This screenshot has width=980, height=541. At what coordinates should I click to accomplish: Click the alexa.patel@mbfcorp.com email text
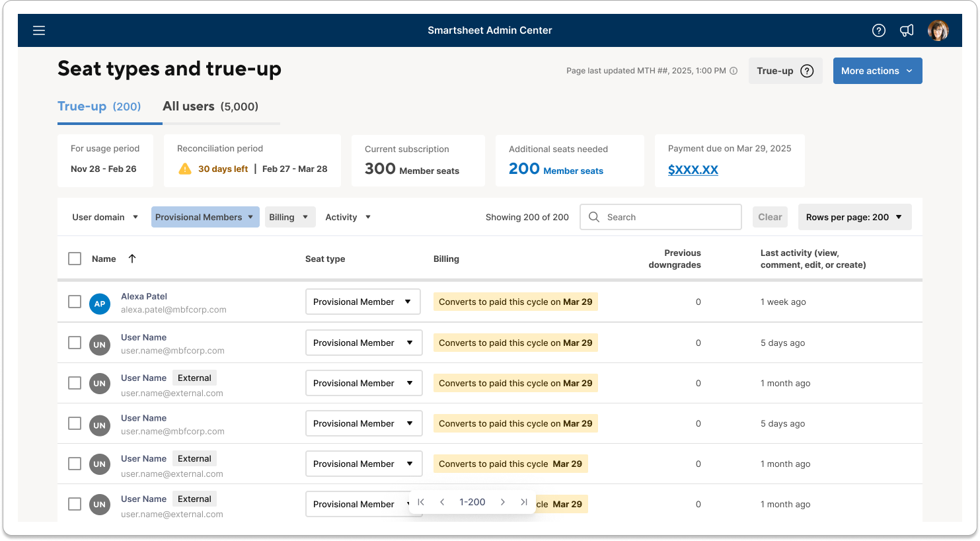click(174, 310)
